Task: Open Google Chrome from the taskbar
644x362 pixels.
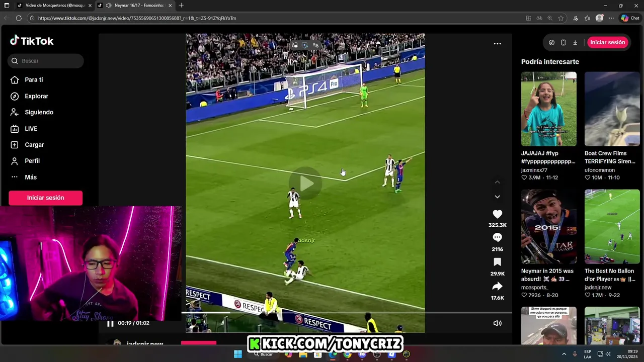Action: pos(347,354)
